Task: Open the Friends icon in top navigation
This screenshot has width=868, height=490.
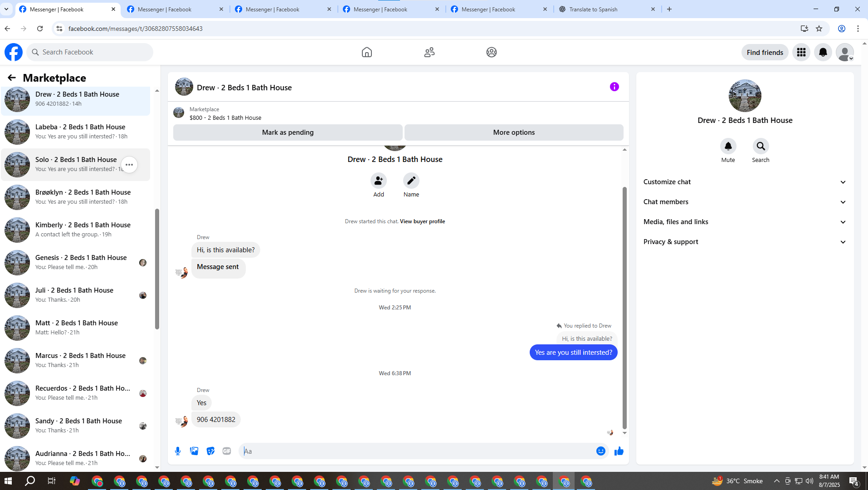Action: pos(429,52)
